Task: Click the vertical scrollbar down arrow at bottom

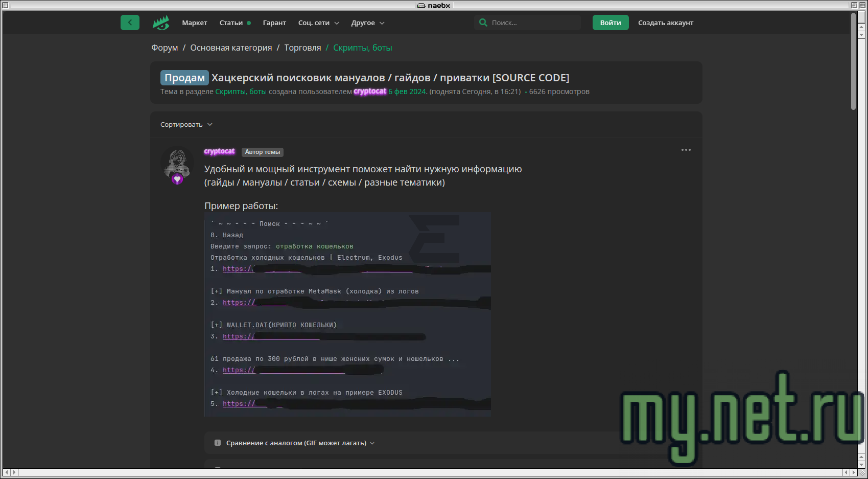Action: (x=861, y=464)
